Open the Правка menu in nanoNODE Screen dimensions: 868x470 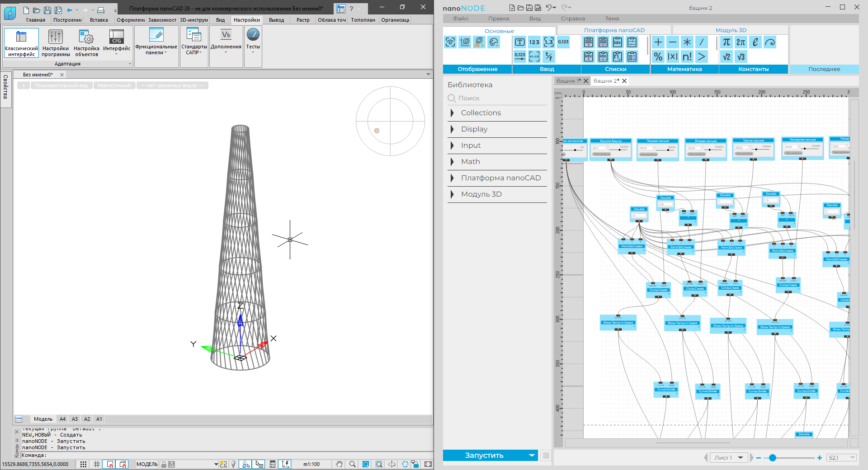click(x=498, y=19)
